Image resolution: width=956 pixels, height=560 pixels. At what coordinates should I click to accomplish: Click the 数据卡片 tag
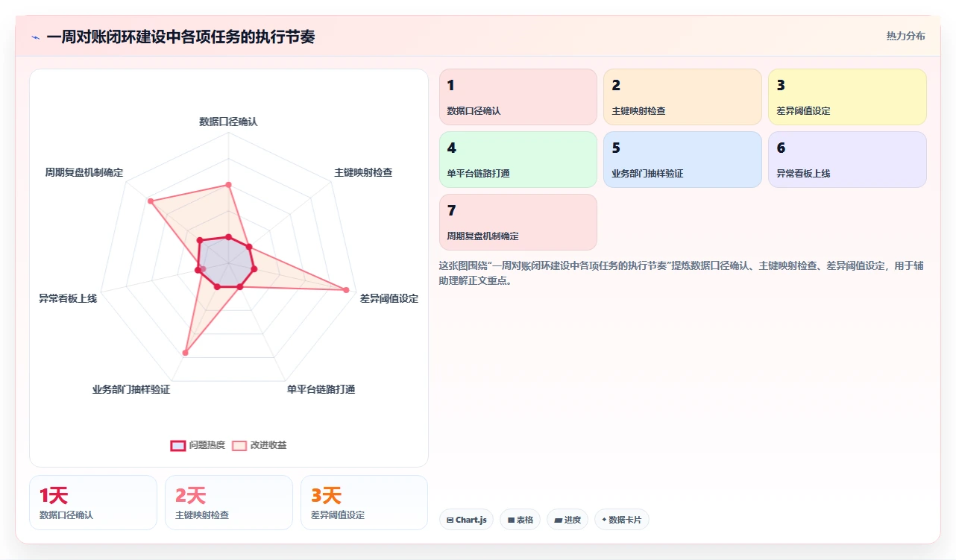pyautogui.click(x=622, y=520)
